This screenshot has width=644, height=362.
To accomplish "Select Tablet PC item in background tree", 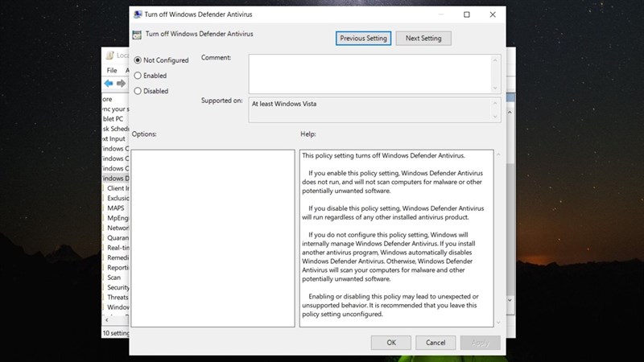I will (114, 118).
